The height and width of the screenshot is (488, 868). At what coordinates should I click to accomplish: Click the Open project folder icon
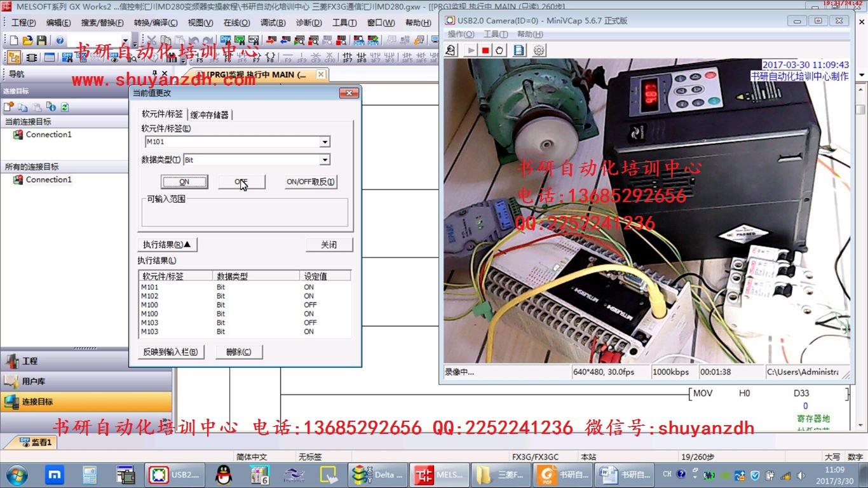point(27,40)
